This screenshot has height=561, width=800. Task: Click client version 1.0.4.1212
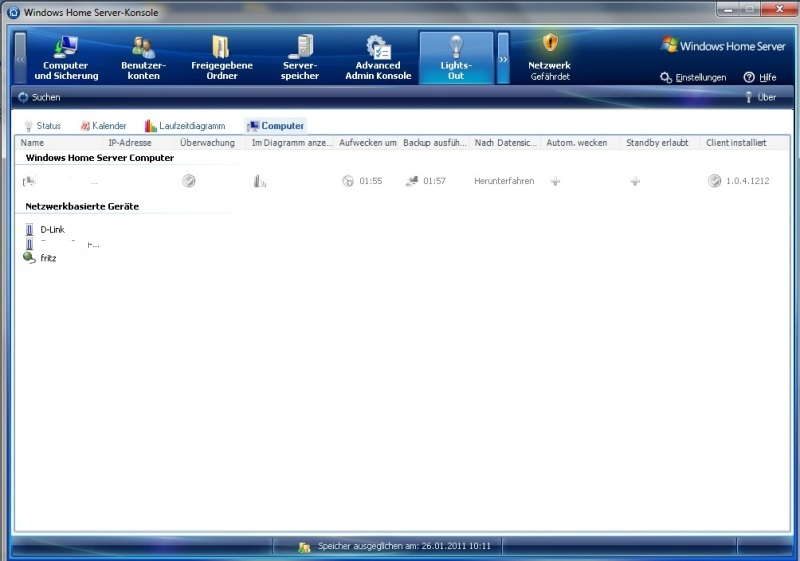pyautogui.click(x=747, y=181)
